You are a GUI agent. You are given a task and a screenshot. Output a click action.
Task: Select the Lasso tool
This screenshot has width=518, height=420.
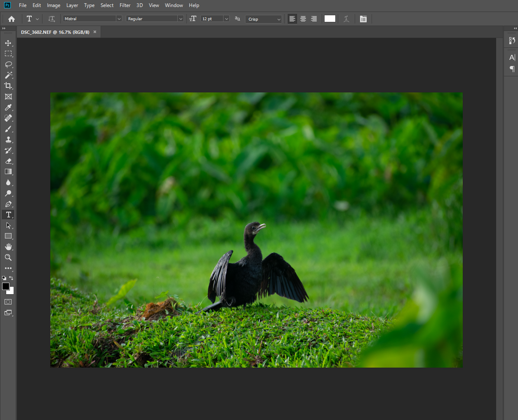[x=8, y=64]
